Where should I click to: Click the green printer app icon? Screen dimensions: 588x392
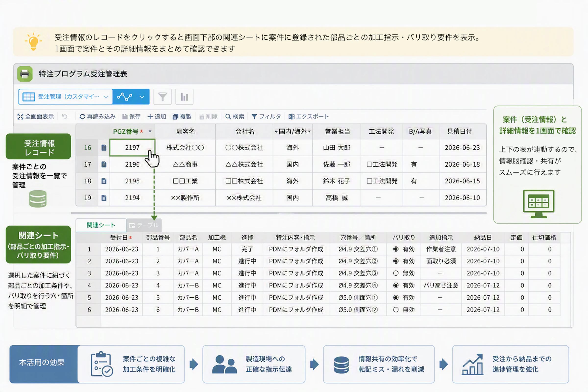(25, 74)
